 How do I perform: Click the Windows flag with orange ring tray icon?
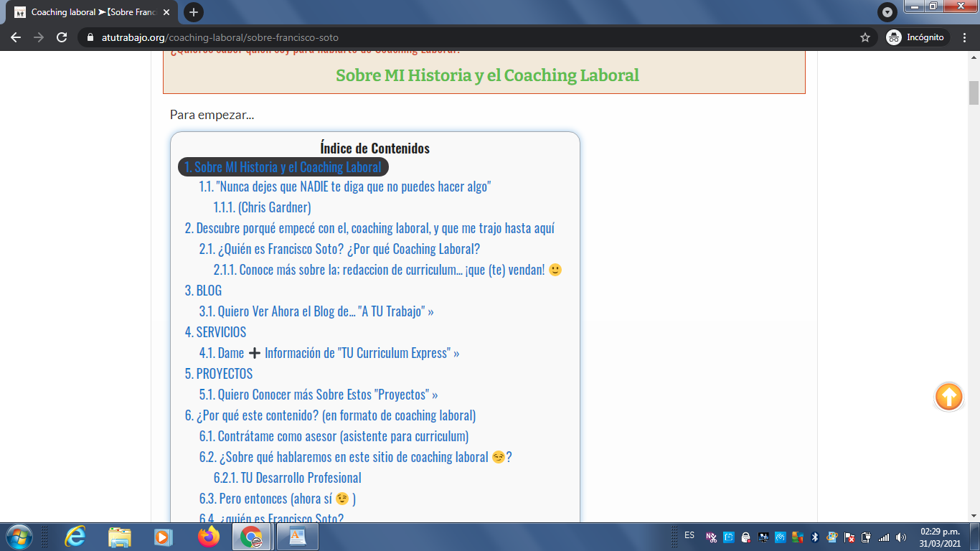(x=831, y=537)
